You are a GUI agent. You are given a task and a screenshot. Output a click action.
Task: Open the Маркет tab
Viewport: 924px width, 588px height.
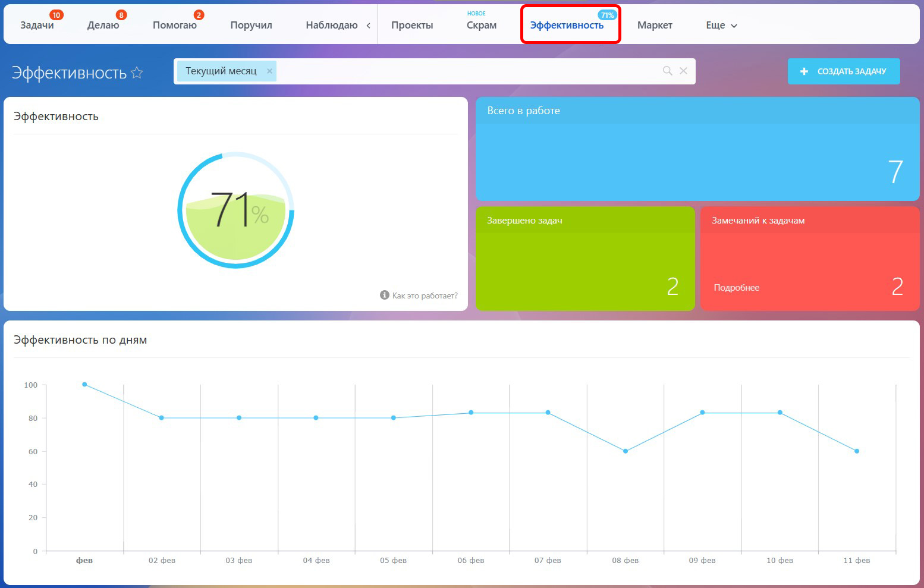(655, 25)
